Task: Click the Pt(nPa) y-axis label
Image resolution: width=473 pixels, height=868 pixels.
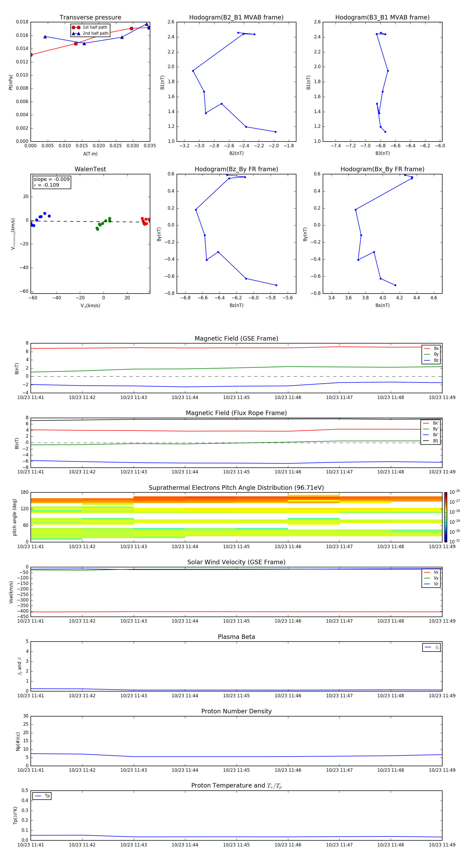Action: tap(11, 82)
